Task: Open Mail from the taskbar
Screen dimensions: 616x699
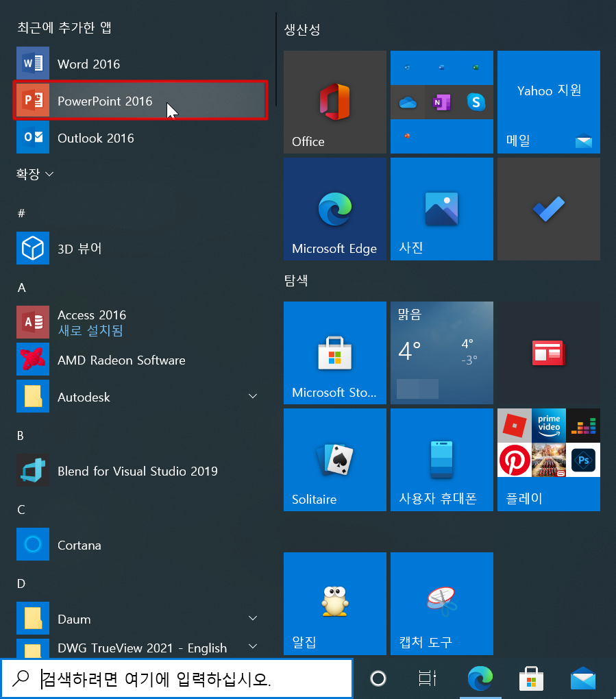Action: pyautogui.click(x=583, y=678)
